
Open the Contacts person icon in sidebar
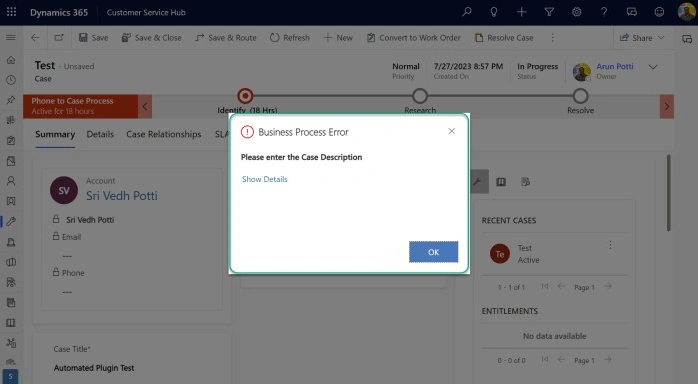coord(11,181)
